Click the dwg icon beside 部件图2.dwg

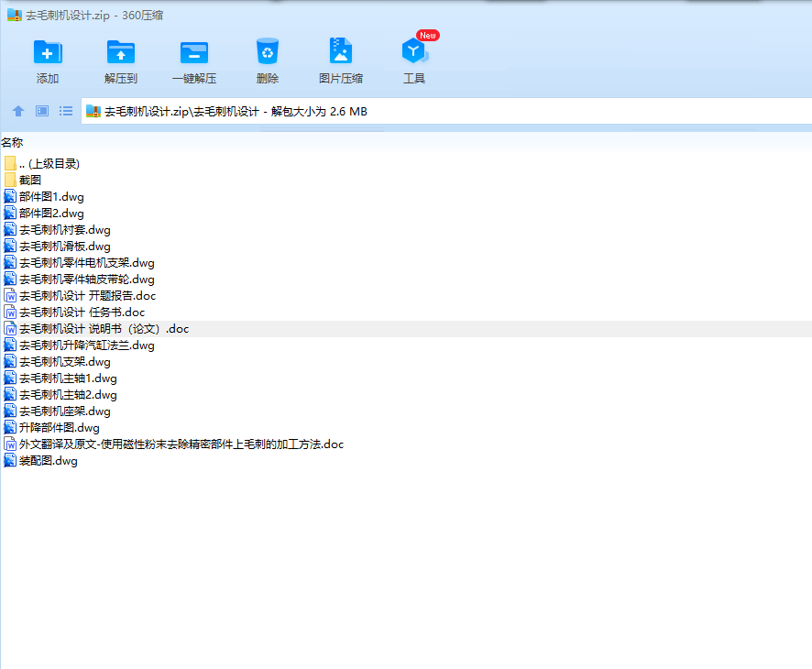click(x=10, y=213)
